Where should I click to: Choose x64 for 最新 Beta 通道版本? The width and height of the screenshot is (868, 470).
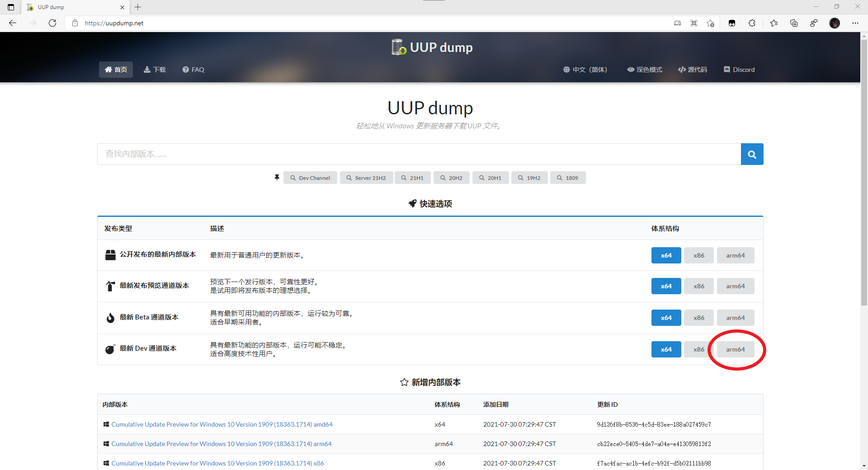pos(666,318)
